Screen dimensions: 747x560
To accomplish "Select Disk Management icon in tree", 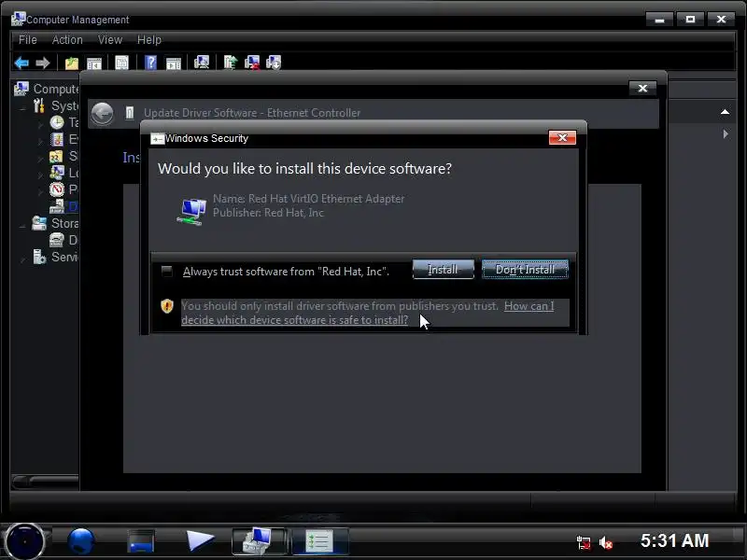I will [57, 240].
